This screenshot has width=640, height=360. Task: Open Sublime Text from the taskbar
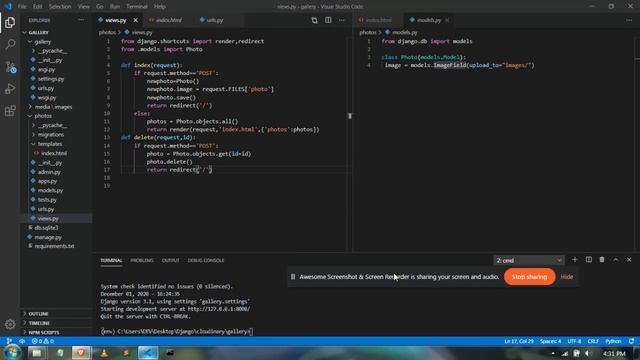coord(126,353)
